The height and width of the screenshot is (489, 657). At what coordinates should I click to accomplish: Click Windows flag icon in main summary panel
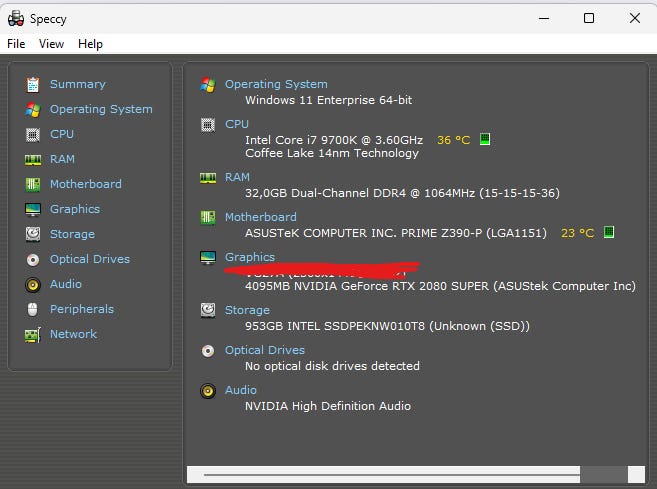208,85
